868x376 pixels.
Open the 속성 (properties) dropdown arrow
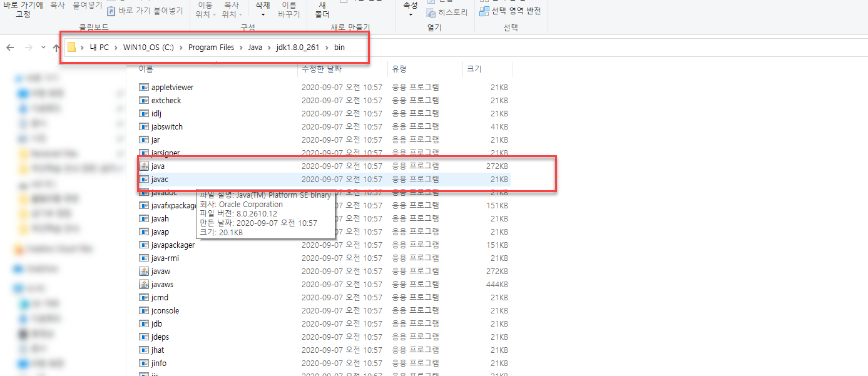click(x=411, y=14)
